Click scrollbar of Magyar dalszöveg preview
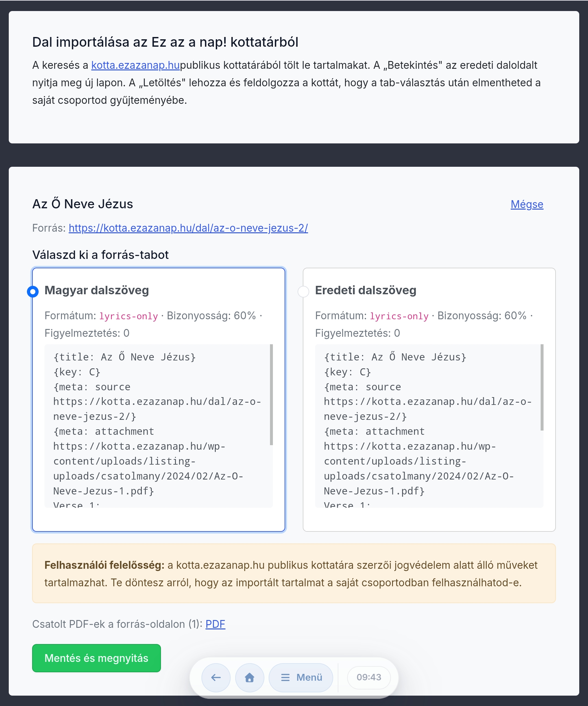 click(x=271, y=394)
